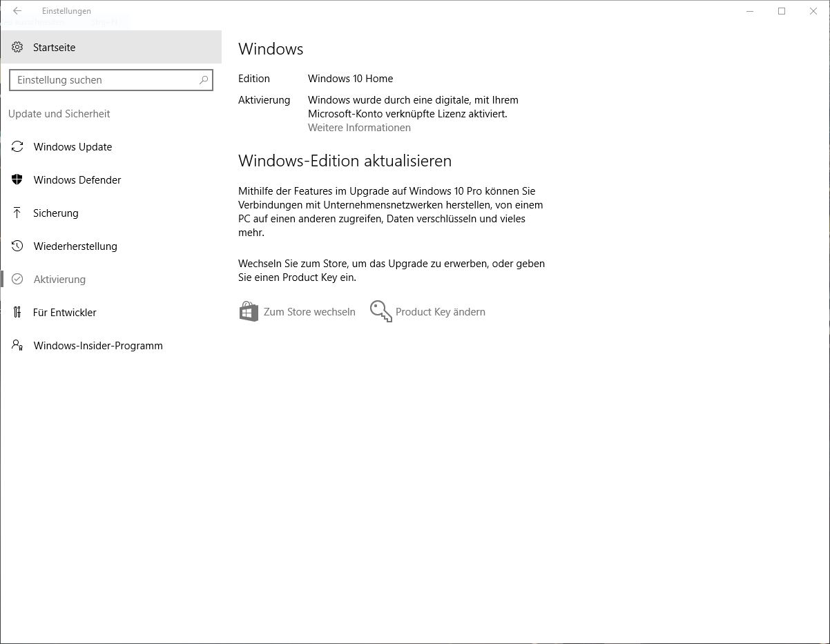Click the Wiederherstellung history clock icon
This screenshot has height=644, width=830.
(x=17, y=246)
